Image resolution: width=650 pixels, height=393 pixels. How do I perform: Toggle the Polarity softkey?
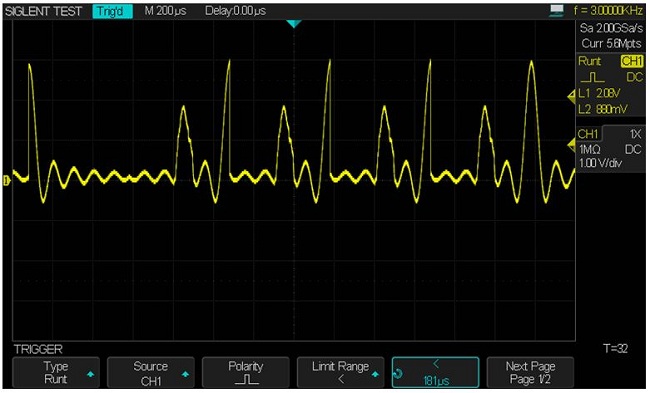pyautogui.click(x=245, y=373)
